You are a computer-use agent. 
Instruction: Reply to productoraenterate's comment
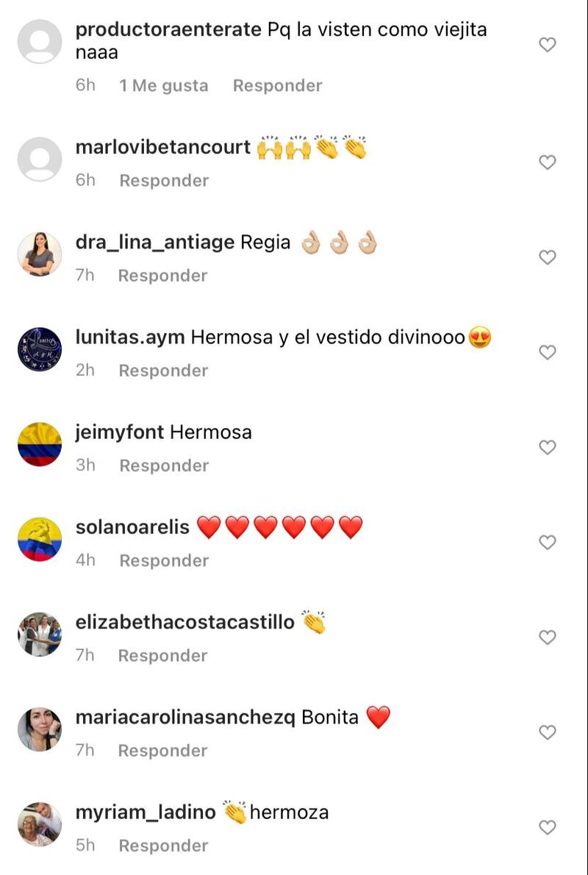tap(277, 85)
